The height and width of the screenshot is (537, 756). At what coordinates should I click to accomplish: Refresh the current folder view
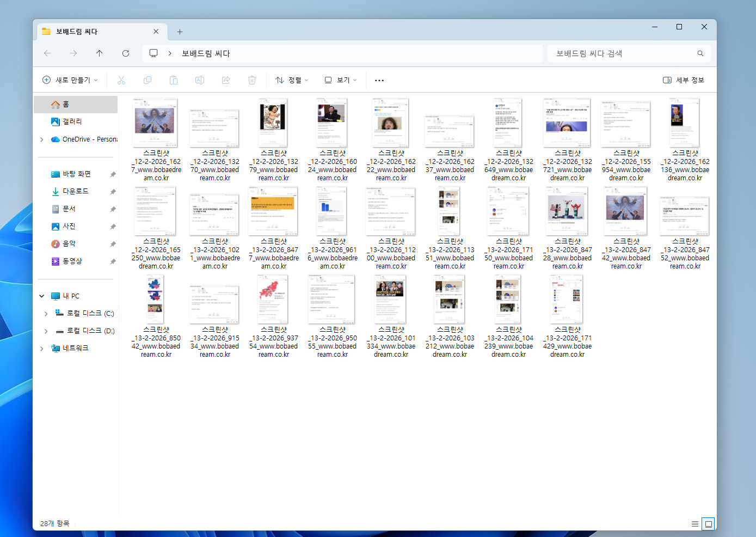click(126, 53)
